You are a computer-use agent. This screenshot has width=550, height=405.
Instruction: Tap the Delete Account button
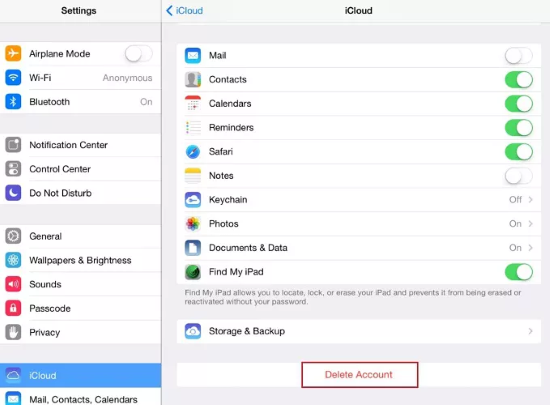pos(360,375)
